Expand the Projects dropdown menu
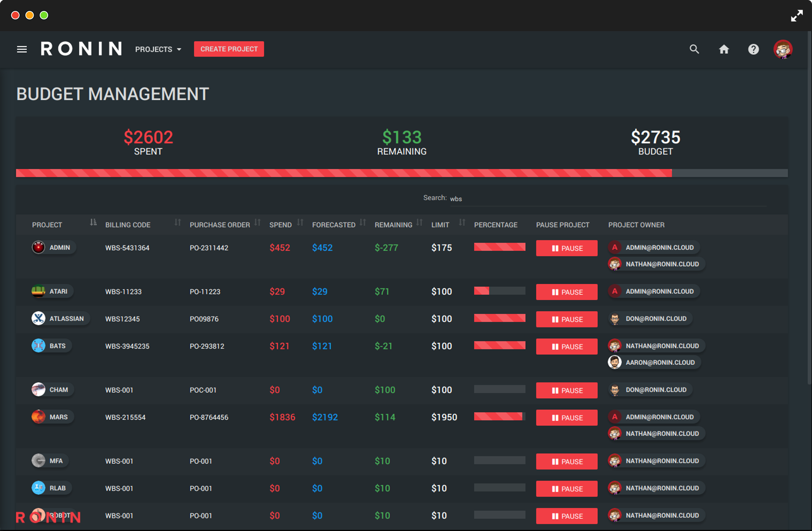812x531 pixels. (158, 49)
